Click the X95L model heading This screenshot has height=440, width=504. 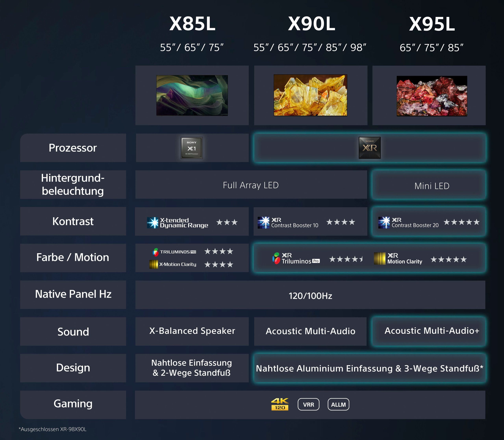432,24
